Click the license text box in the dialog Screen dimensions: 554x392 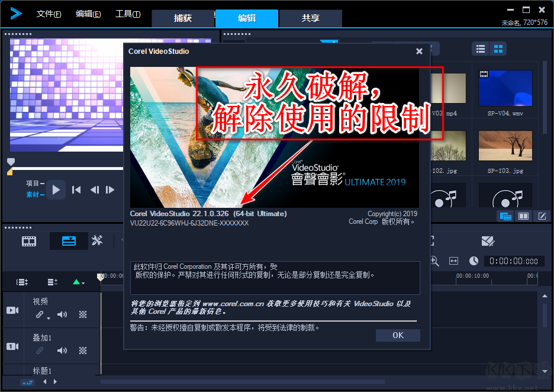click(x=275, y=278)
